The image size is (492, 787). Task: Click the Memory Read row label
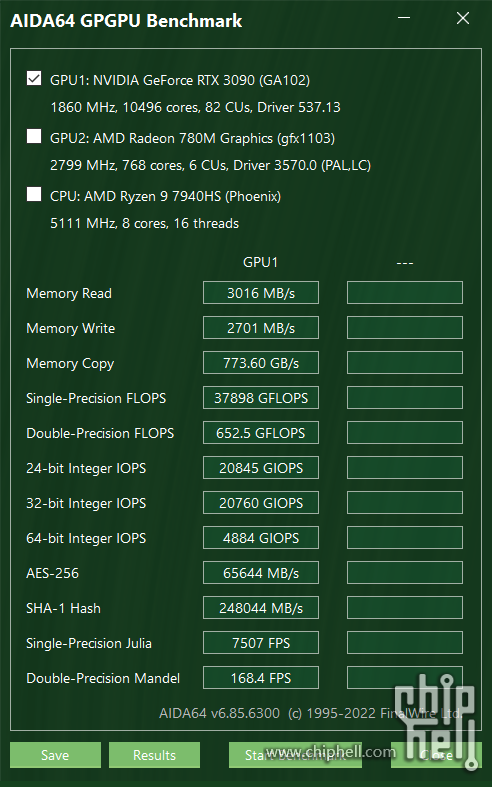coord(69,293)
